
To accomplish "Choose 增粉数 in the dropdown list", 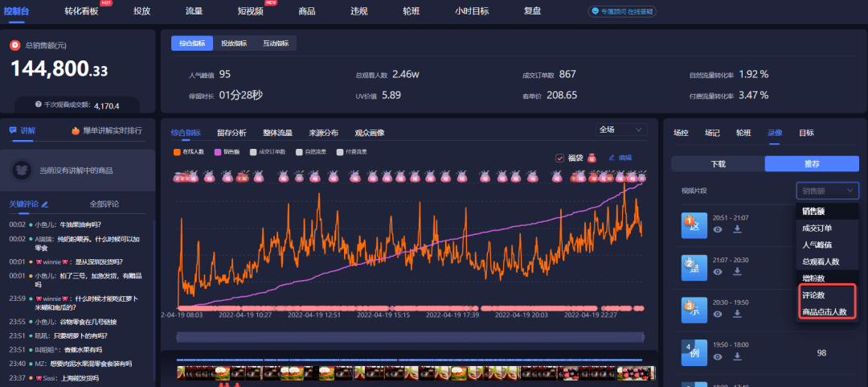I will (828, 278).
